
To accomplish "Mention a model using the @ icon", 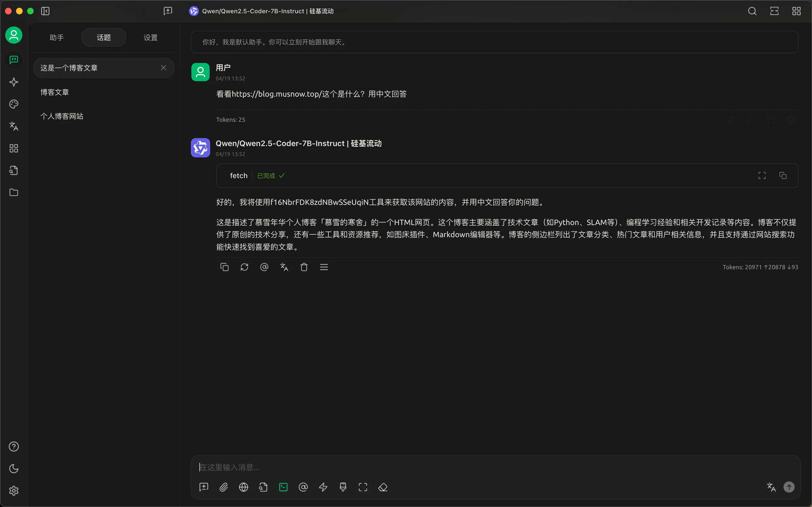I will pyautogui.click(x=302, y=487).
